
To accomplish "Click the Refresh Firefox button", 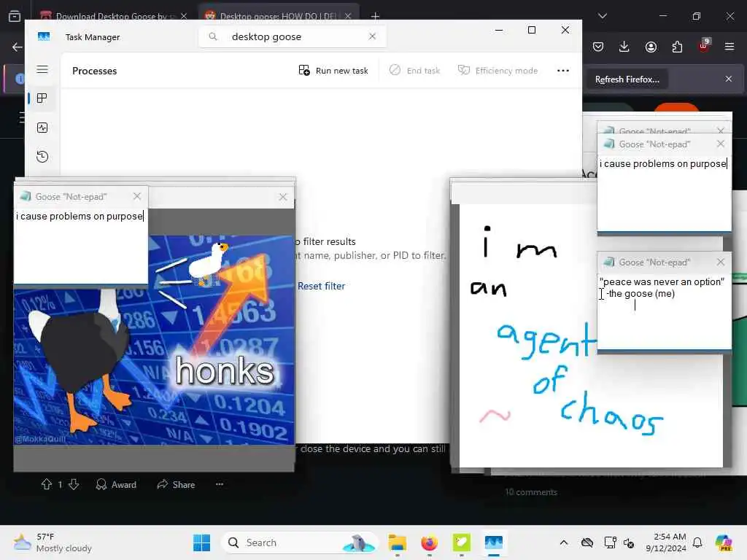I will point(627,79).
